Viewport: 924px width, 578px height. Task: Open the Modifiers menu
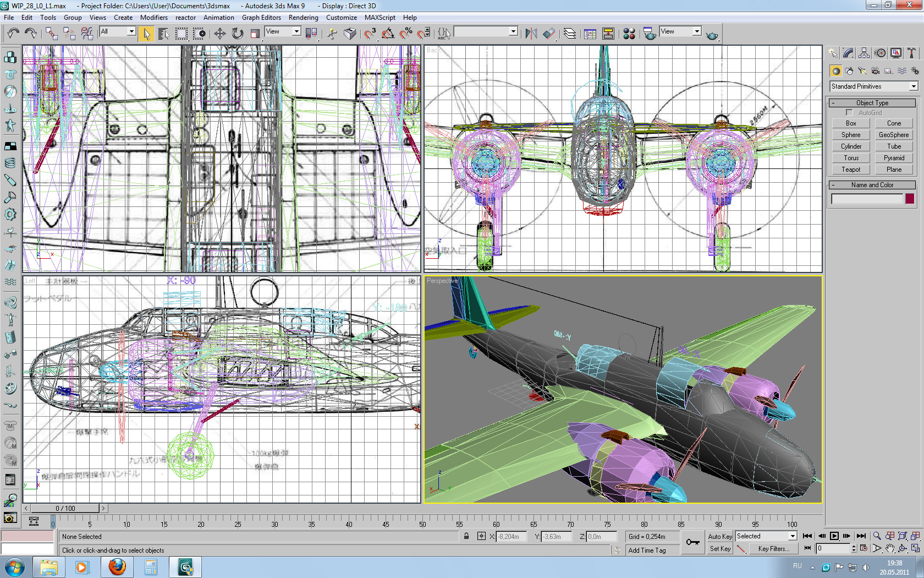tap(153, 18)
